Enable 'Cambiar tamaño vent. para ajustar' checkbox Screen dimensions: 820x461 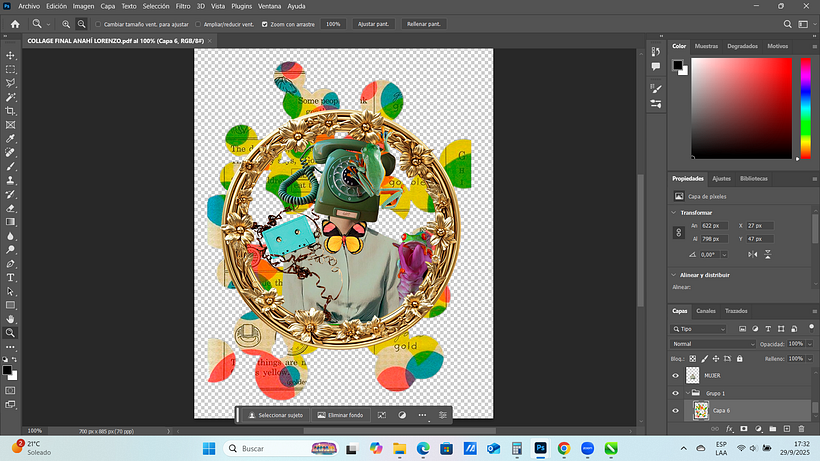pos(97,23)
